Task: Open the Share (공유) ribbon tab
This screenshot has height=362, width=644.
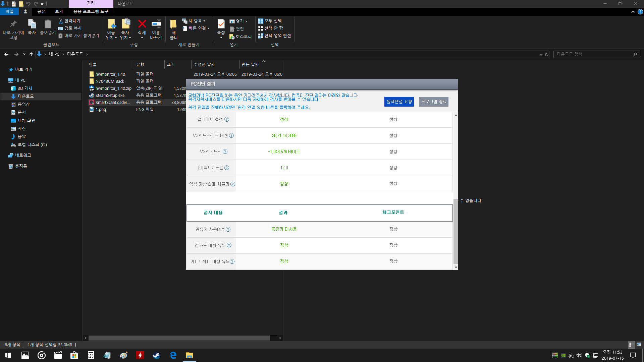Action: click(x=41, y=11)
